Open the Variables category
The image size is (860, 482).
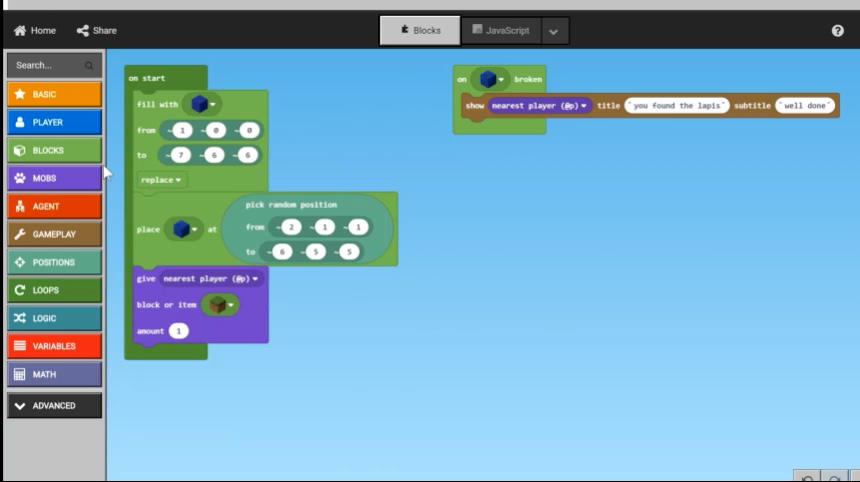[54, 346]
